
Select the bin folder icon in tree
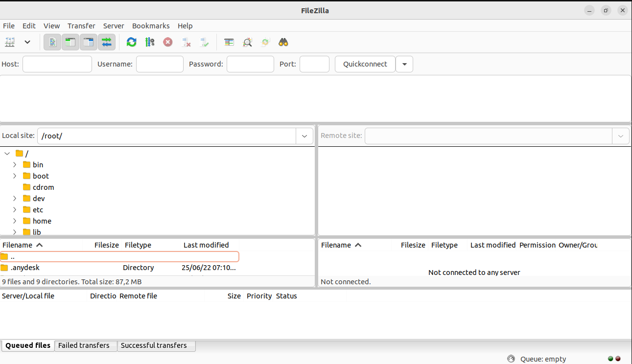click(27, 164)
